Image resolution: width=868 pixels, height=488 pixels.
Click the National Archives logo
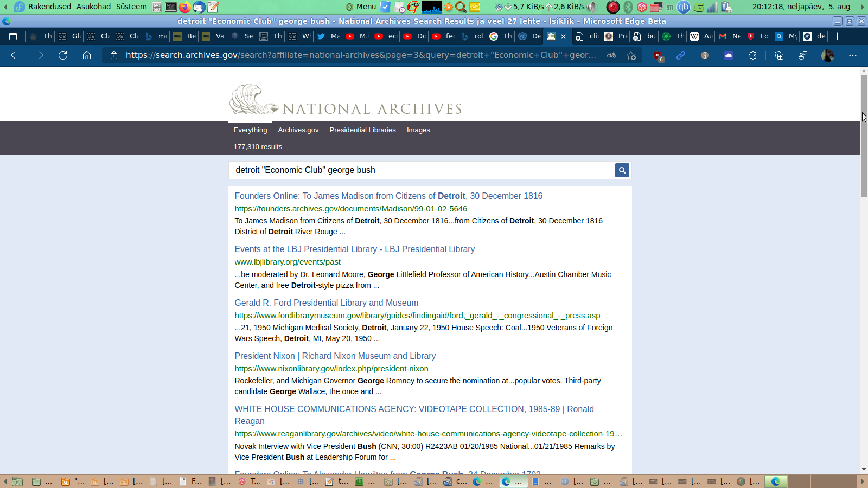[x=346, y=99]
